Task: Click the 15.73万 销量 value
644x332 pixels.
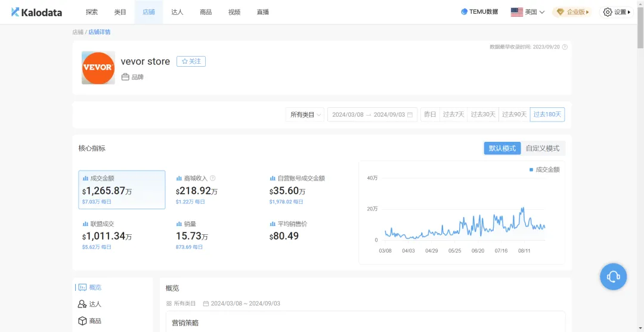Action: tap(192, 237)
